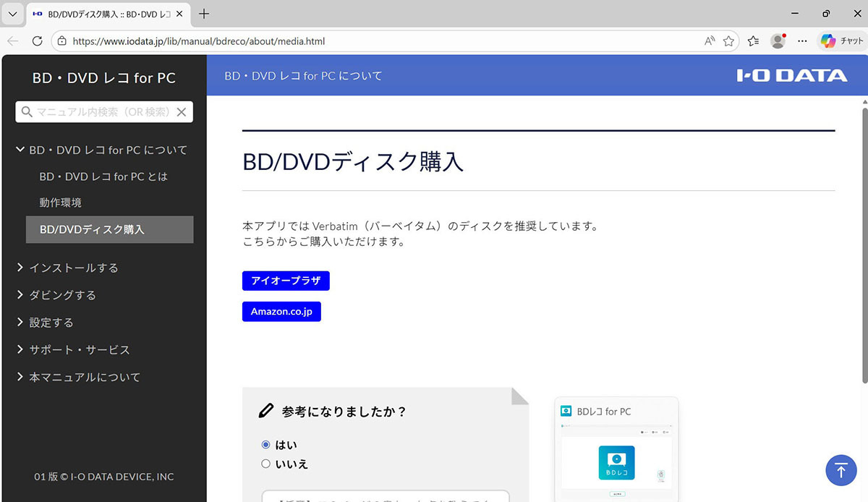Open BD・DVD レコ for PC とは page

click(x=103, y=176)
